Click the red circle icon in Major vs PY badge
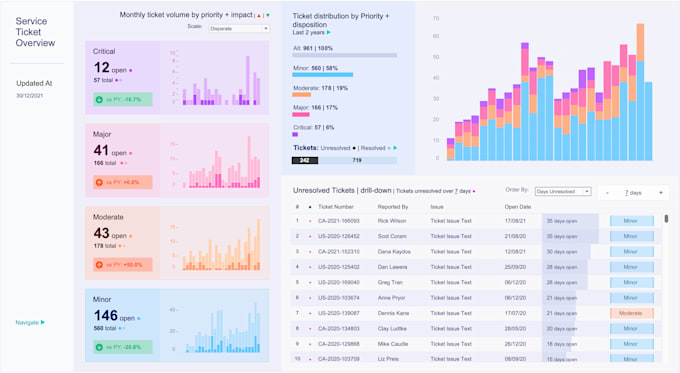Screen dimensions: 680x373 (x=99, y=182)
